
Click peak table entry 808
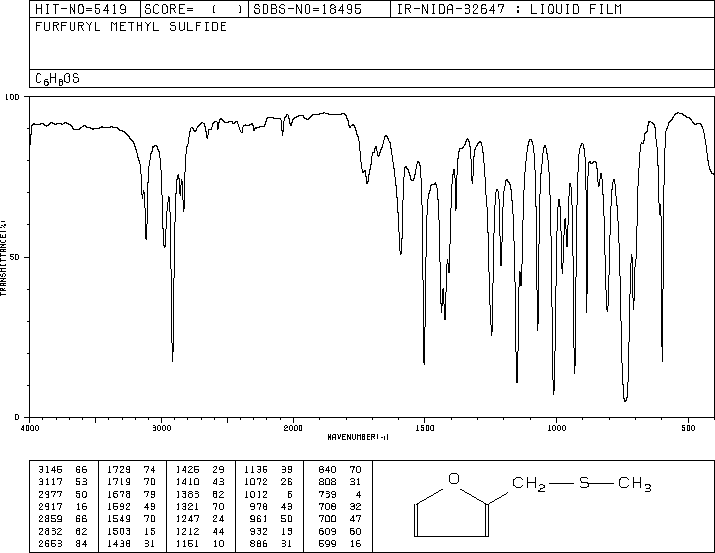(x=327, y=482)
